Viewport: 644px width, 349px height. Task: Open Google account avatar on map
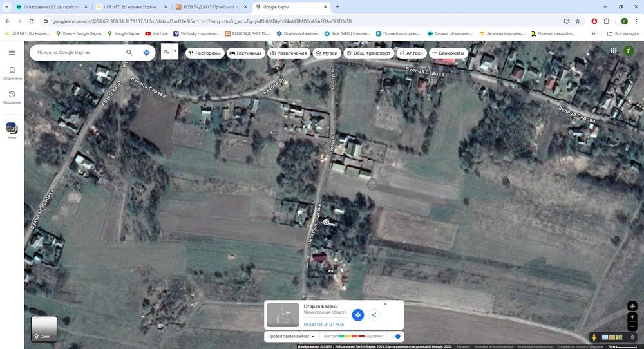tap(629, 51)
